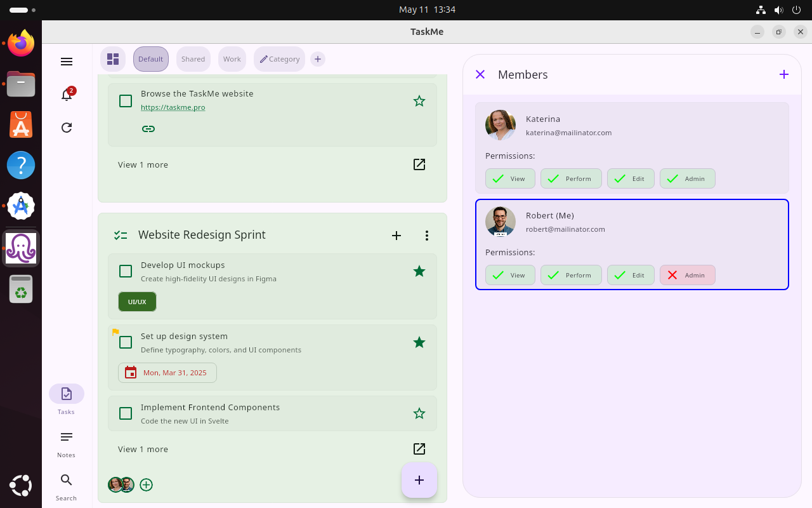Click the Mon, Mar 31, 2025 due date
This screenshot has width=812, height=508.
click(x=167, y=373)
